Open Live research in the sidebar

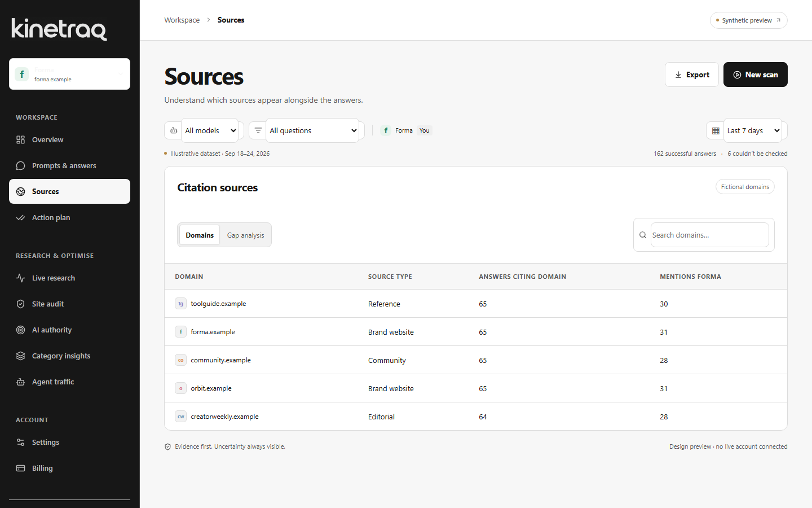(x=70, y=278)
